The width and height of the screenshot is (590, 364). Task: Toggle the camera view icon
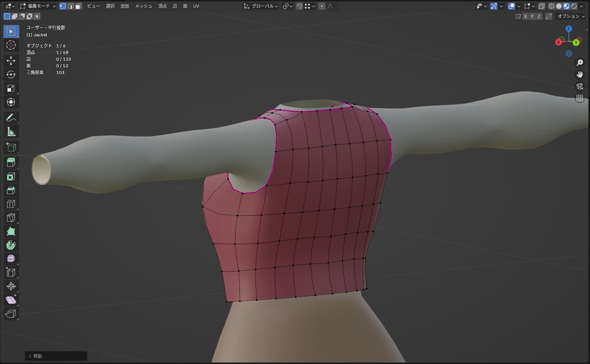580,87
